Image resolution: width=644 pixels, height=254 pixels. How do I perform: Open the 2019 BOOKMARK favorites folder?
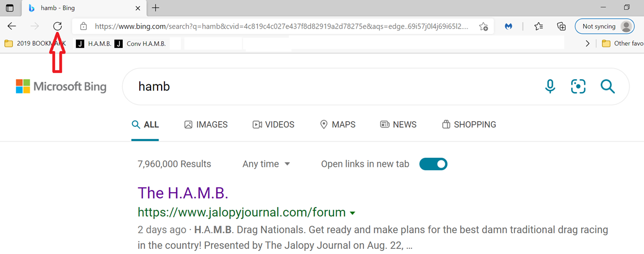(35, 44)
